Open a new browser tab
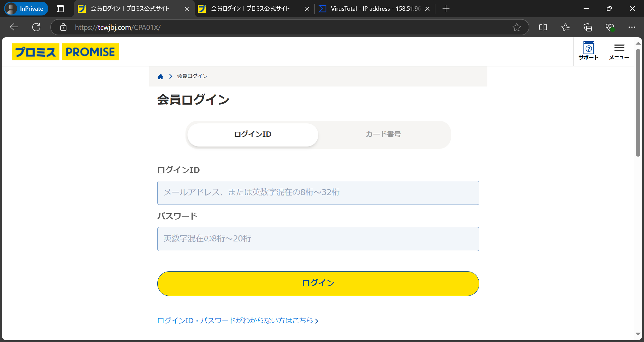The width and height of the screenshot is (644, 342). point(446,9)
